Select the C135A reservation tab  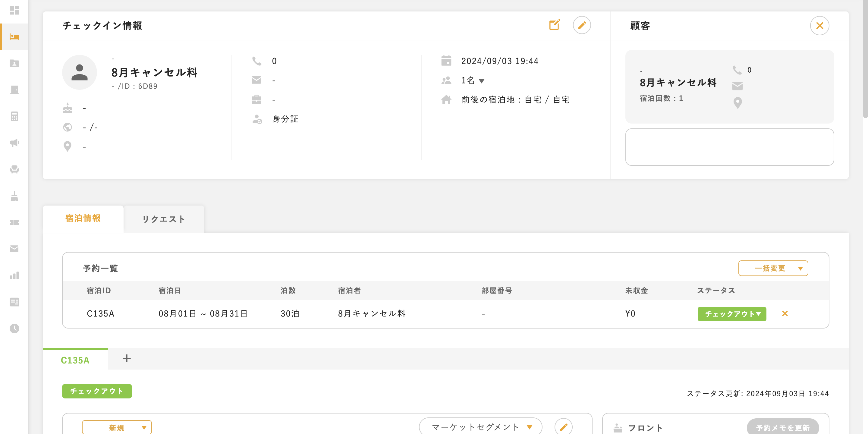click(75, 360)
